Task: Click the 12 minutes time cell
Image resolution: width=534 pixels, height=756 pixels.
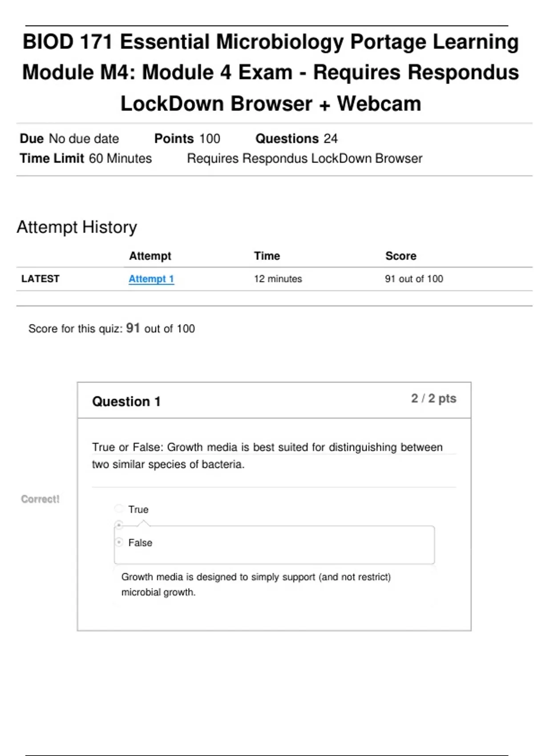Action: (x=278, y=279)
